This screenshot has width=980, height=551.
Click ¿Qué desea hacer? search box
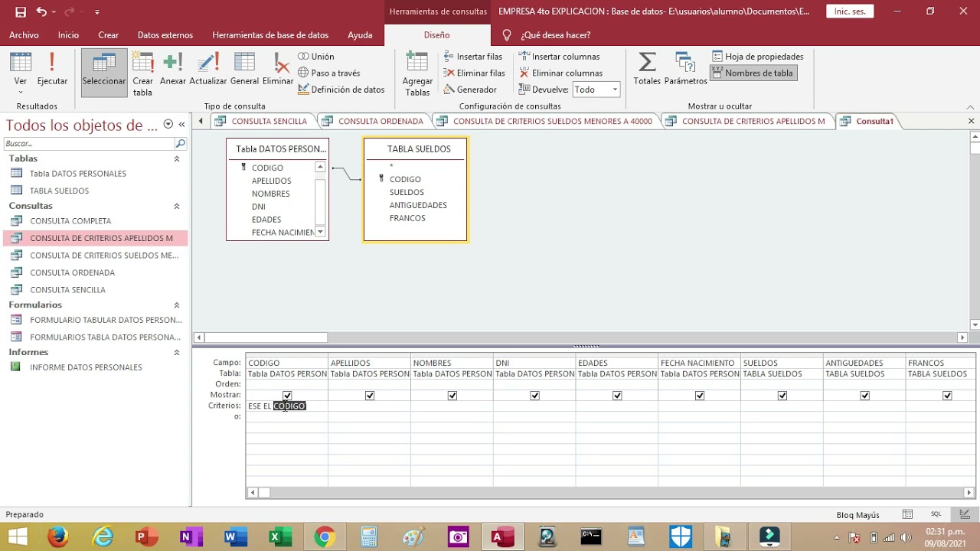556,35
